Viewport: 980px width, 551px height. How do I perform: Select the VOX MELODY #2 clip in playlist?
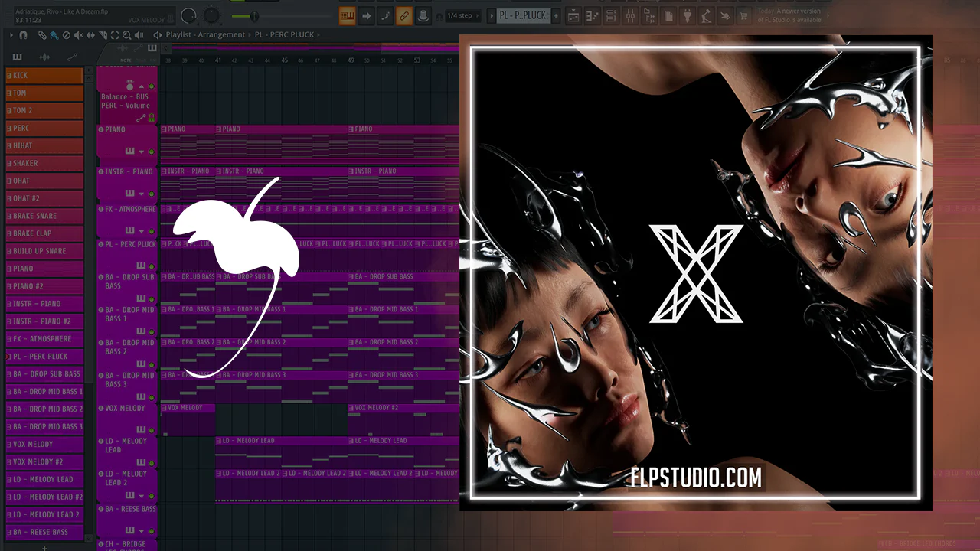point(403,421)
